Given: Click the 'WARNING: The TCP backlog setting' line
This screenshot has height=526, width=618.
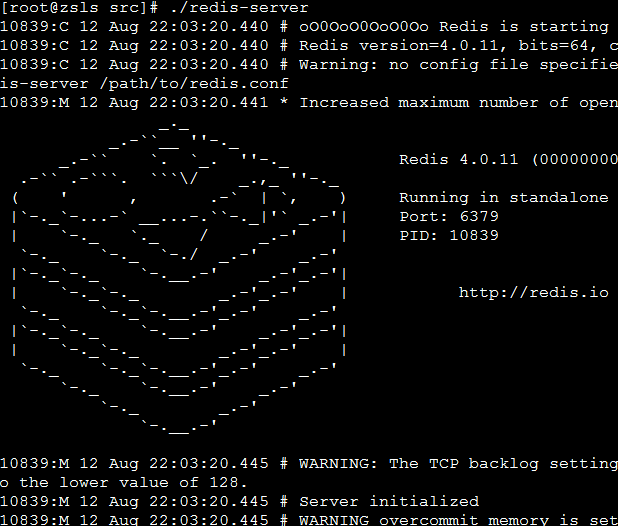Looking at the screenshot, I should (309, 463).
